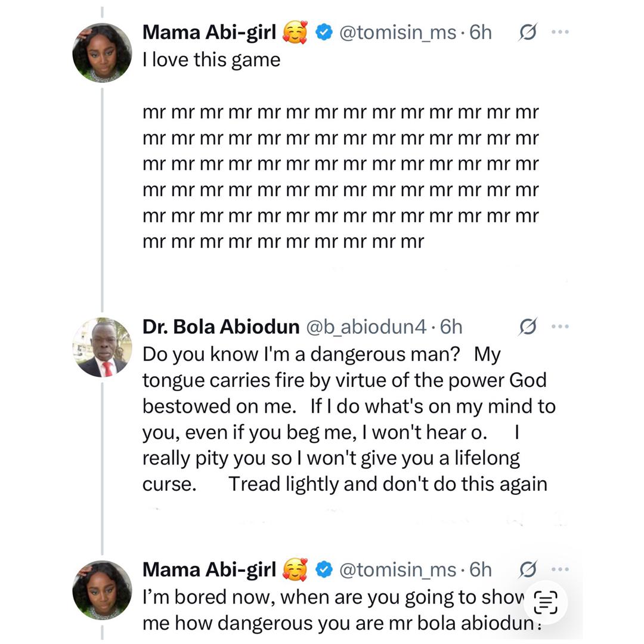Tap the live text scan icon
Image resolution: width=644 pixels, height=644 pixels.
545,602
